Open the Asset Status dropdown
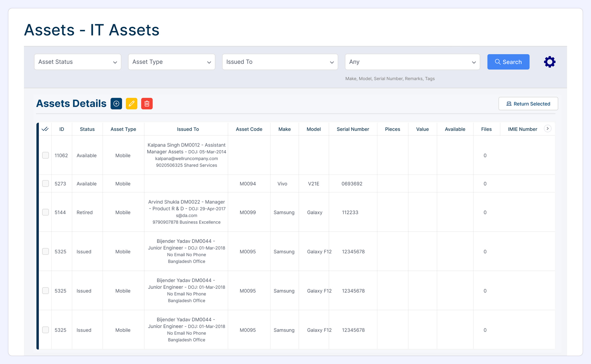The image size is (591, 364). (x=78, y=62)
